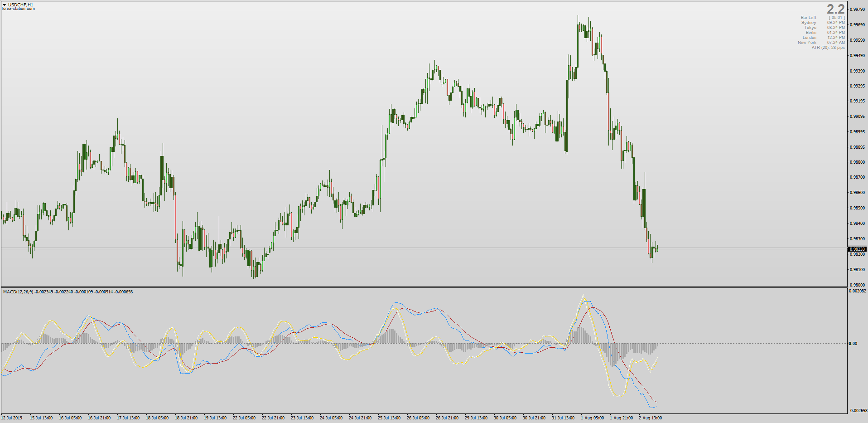
Task: Click the 30 Jul 21:00 time label
Action: pyautogui.click(x=534, y=418)
